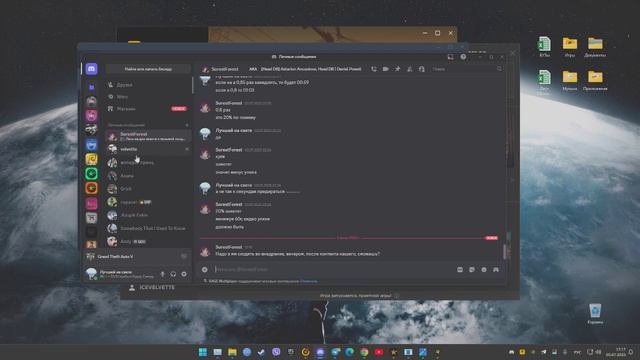Open the Музыка folder on the desktop
The image size is (640, 360).
[570, 80]
